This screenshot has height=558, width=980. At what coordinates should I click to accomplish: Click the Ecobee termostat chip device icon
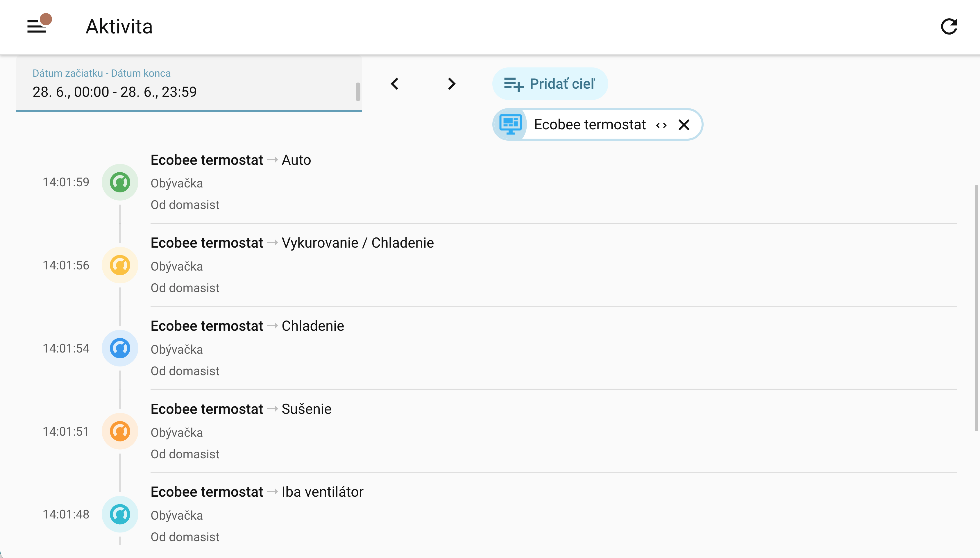tap(510, 125)
